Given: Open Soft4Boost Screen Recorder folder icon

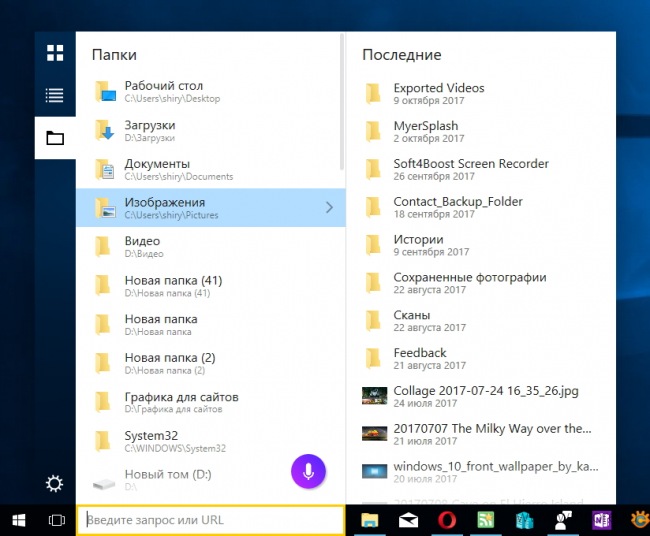Looking at the screenshot, I should pos(373,169).
